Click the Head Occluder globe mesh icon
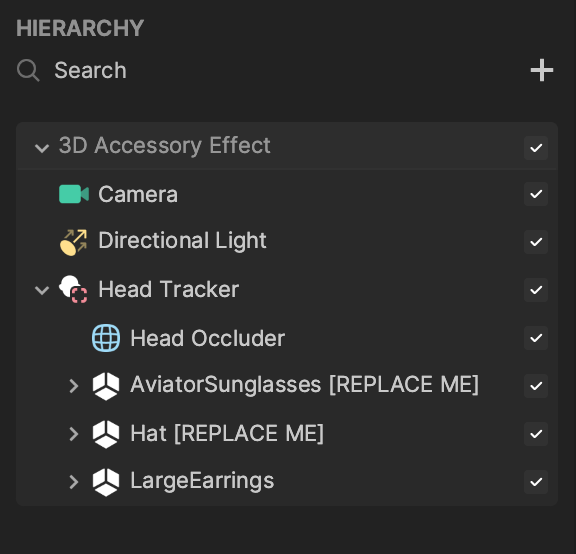Image resolution: width=576 pixels, height=554 pixels. tap(106, 338)
